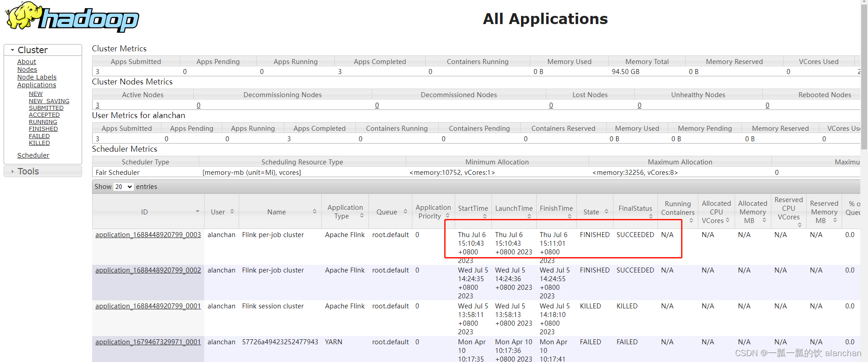Click the page vertical scrollbar
The height and width of the screenshot is (362, 868).
coord(864,77)
